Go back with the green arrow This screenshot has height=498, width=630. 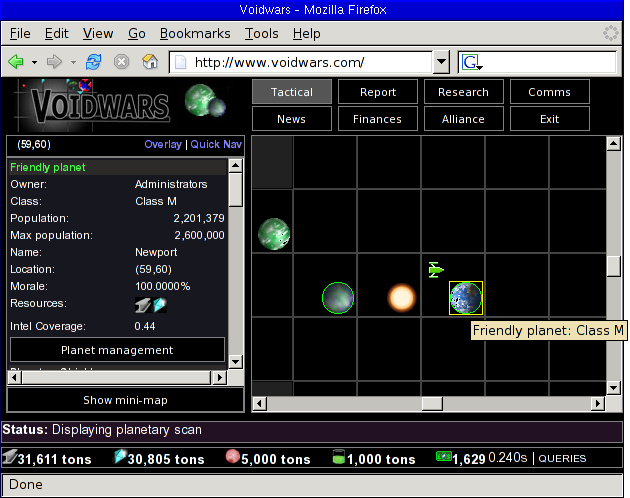tap(16, 62)
